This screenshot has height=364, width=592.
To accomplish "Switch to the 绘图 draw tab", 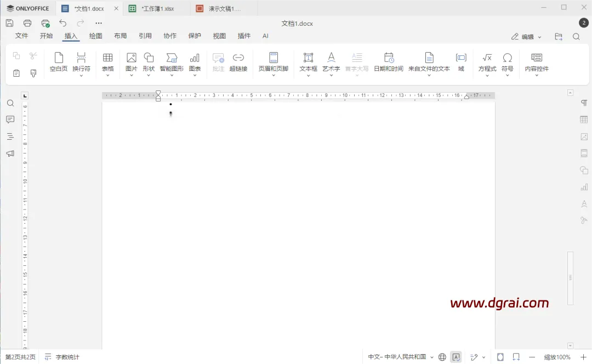I will click(95, 36).
